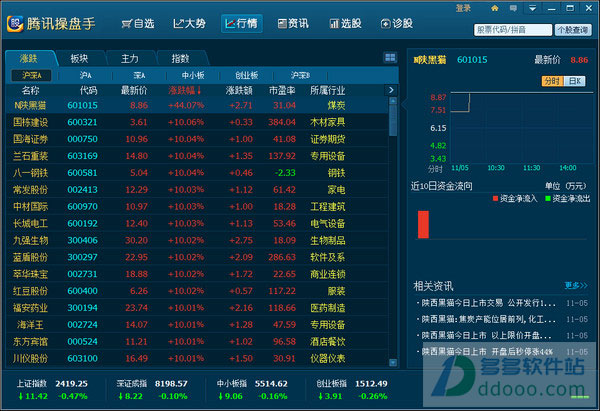This screenshot has width=600, height=411.
Task: Click the 登录 login link
Action: tap(463, 8)
